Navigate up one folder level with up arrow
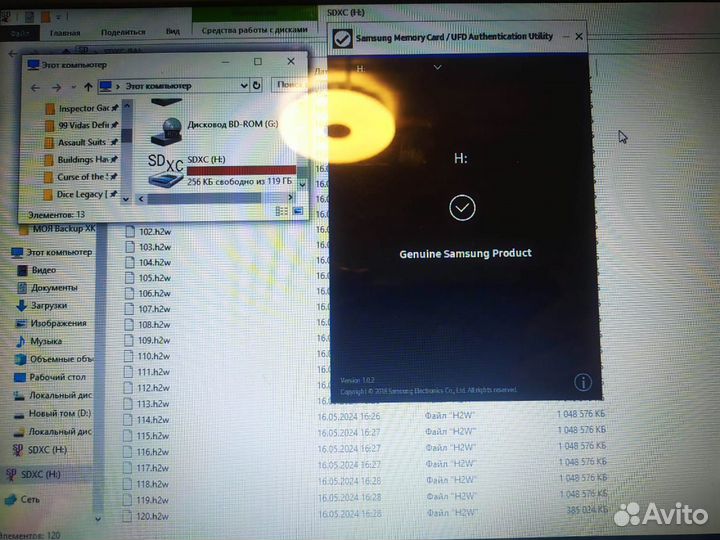 click(x=88, y=87)
